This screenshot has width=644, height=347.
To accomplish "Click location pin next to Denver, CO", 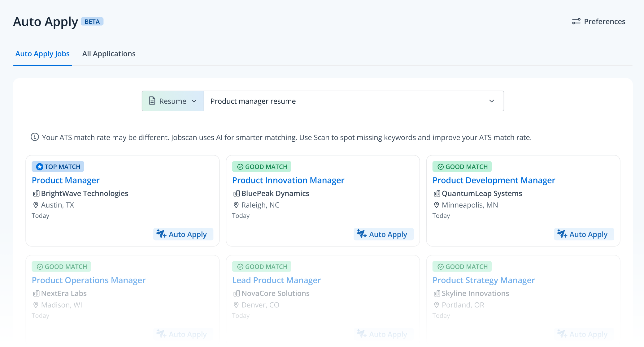I will pyautogui.click(x=236, y=305).
